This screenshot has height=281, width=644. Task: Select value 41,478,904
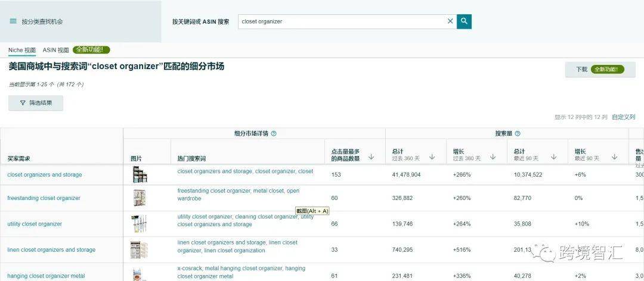pos(406,175)
